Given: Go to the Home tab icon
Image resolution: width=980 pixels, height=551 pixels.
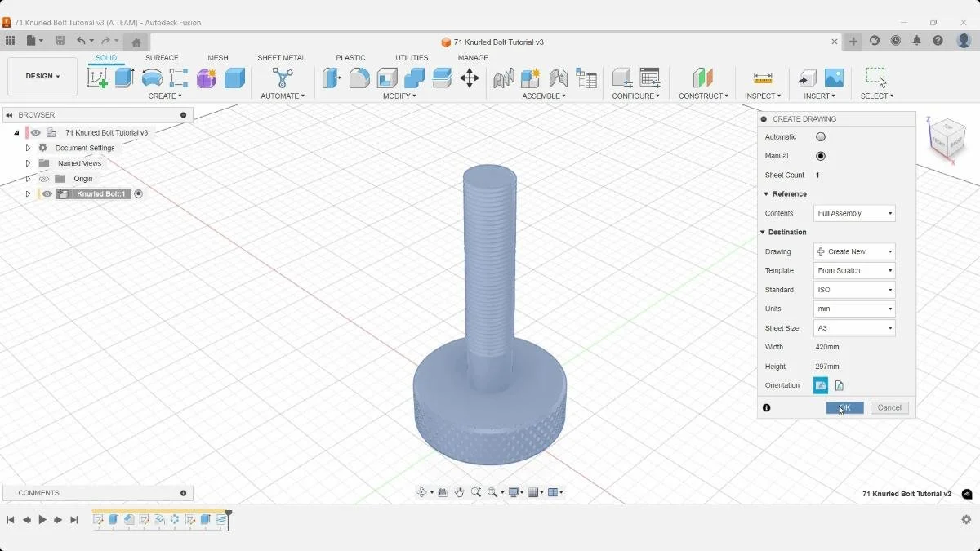Looking at the screenshot, I should 136,42.
